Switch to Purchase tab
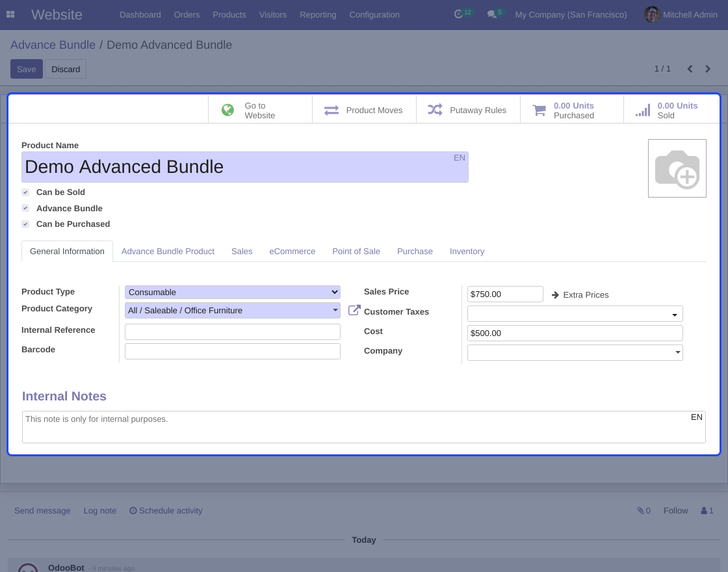 pos(415,251)
